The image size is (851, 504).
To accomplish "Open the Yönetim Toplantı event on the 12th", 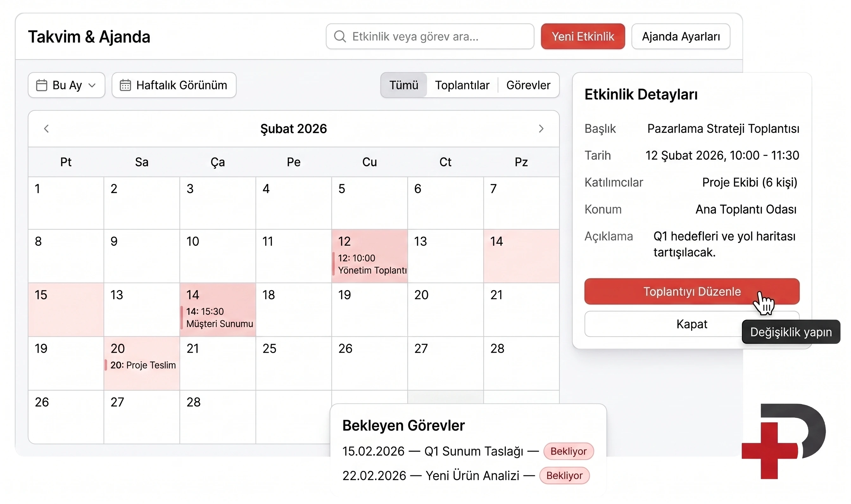I will (x=370, y=264).
